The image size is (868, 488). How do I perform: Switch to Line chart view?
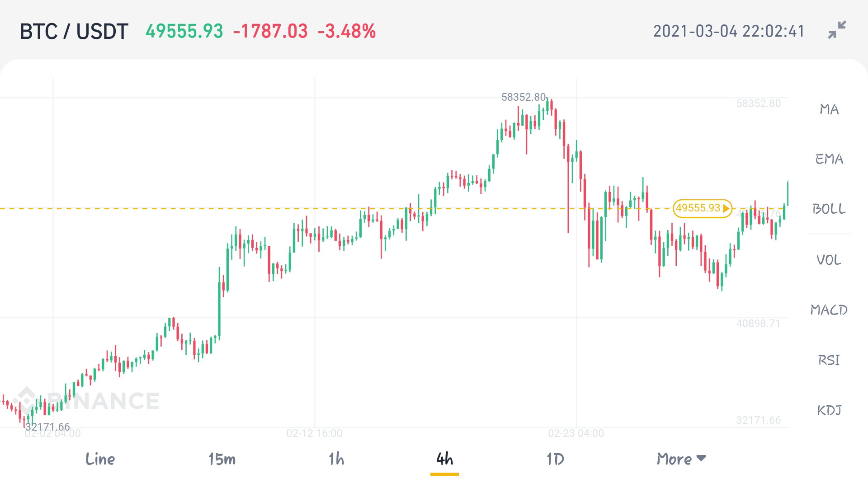100,459
